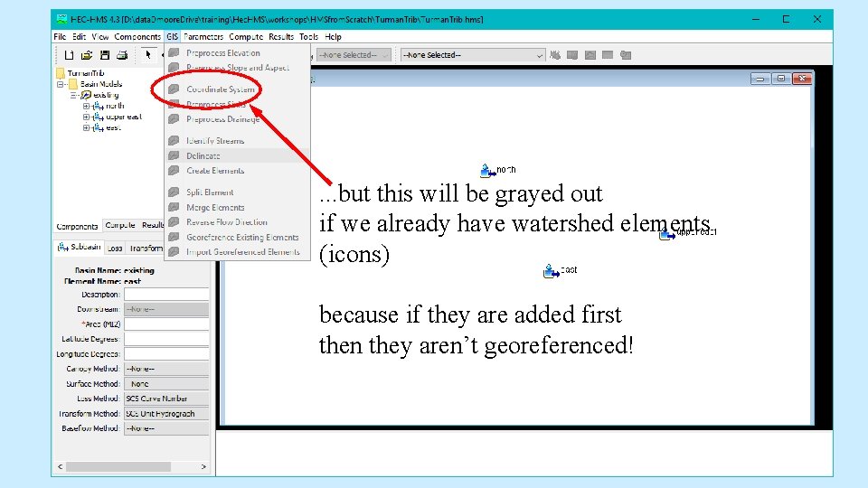The height and width of the screenshot is (488, 868).
Task: Choose Preprocess Elevation from GIS menu
Action: point(238,52)
